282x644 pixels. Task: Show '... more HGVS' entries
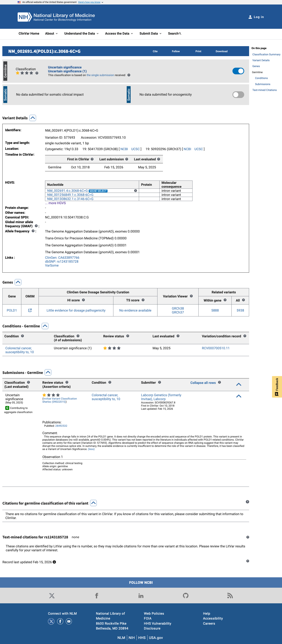(55, 203)
